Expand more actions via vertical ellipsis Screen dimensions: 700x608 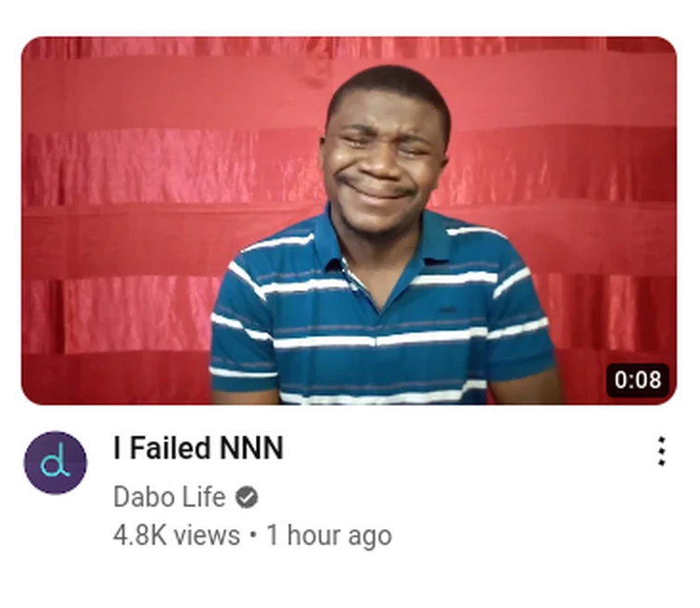click(662, 451)
